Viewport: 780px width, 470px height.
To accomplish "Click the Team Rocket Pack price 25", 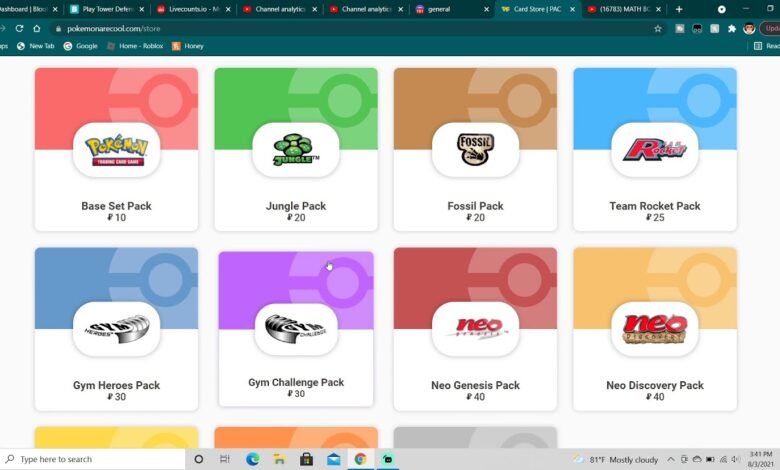I will 655,217.
